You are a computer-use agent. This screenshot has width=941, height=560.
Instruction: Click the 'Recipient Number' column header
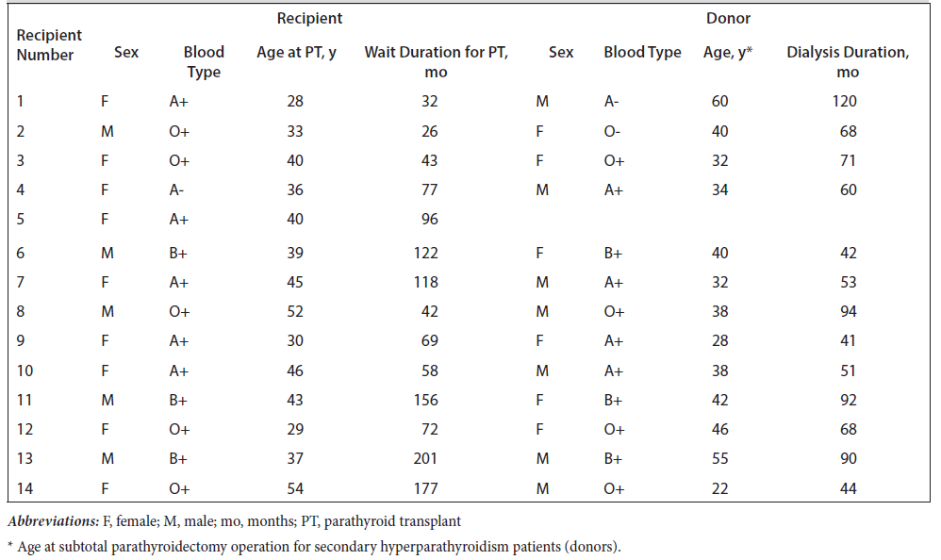point(49,44)
